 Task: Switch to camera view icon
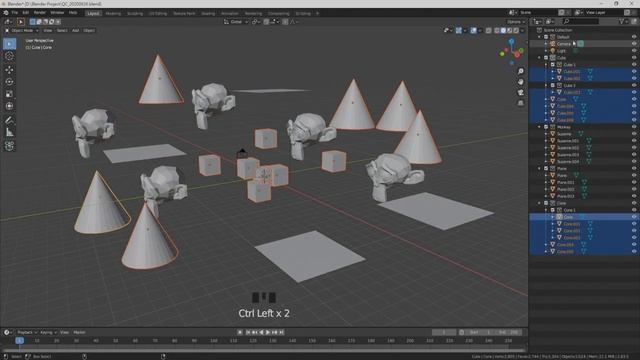click(x=521, y=93)
